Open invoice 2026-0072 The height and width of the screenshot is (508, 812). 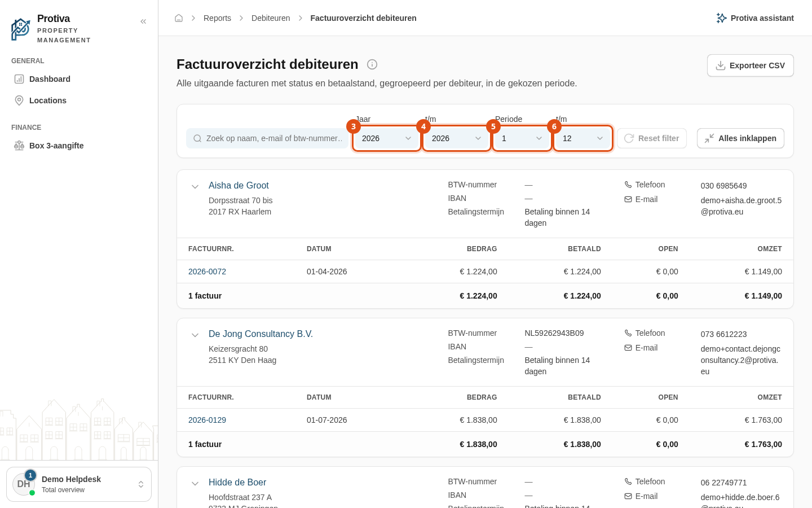pos(207,271)
